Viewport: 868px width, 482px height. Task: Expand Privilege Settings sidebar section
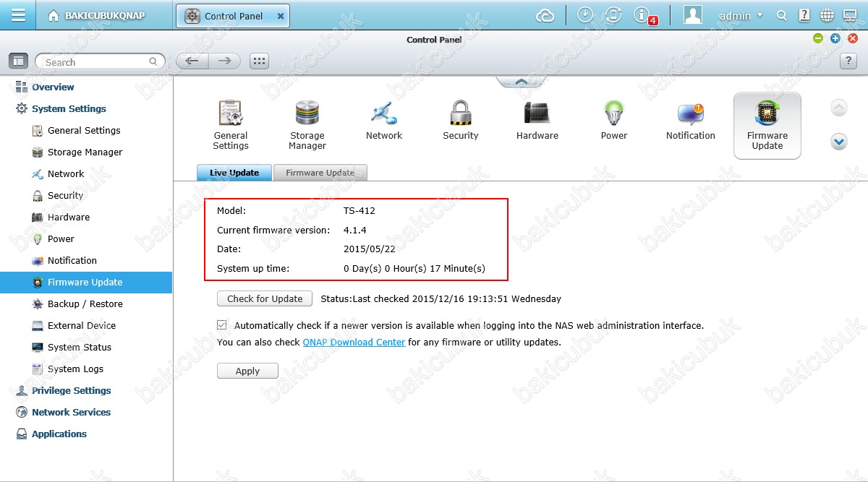click(71, 390)
